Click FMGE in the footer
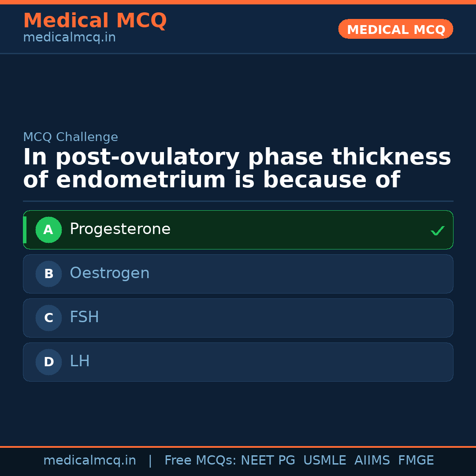Image resolution: width=476 pixels, height=476 pixels. click(x=416, y=461)
